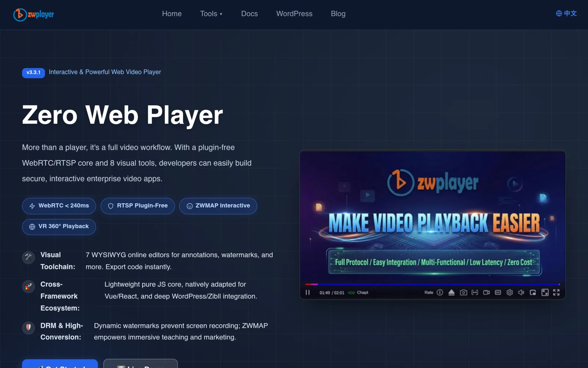The height and width of the screenshot is (368, 588).
Task: Take a snapshot with the camera icon
Action: pyautogui.click(x=463, y=292)
